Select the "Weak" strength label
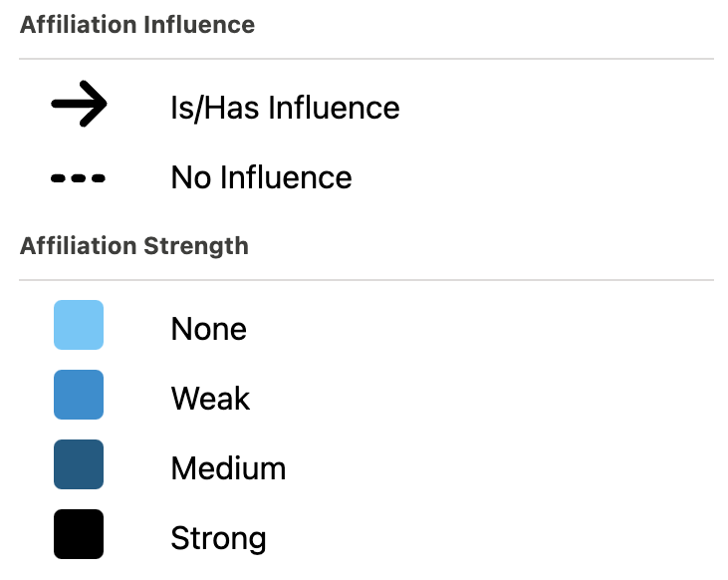 210,399
